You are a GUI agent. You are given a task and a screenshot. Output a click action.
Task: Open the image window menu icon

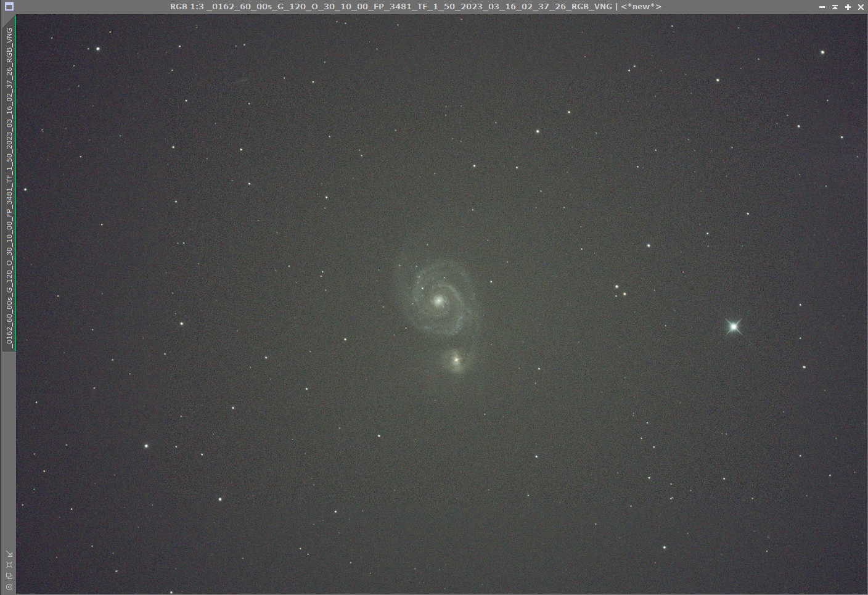pyautogui.click(x=9, y=7)
